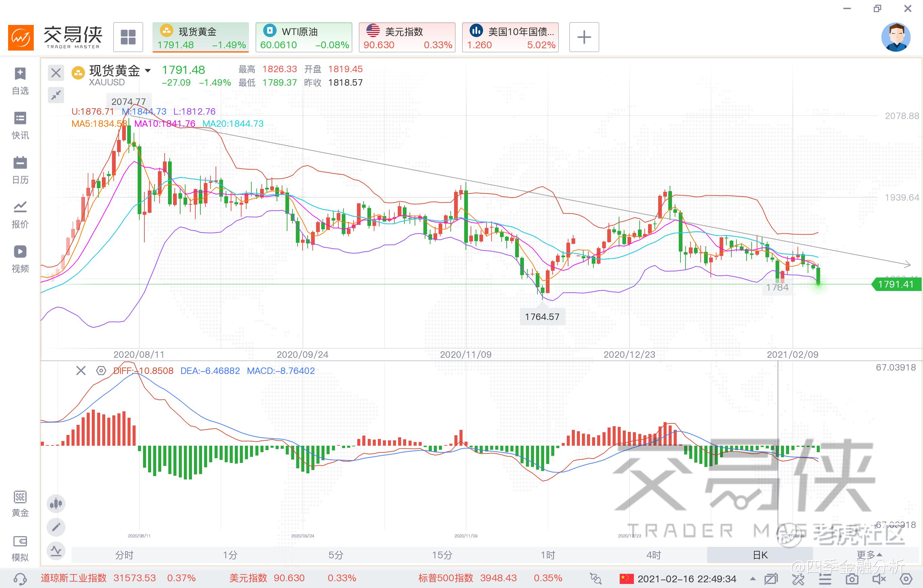
Task: Click the grid layout icon beside logo
Action: coord(128,37)
